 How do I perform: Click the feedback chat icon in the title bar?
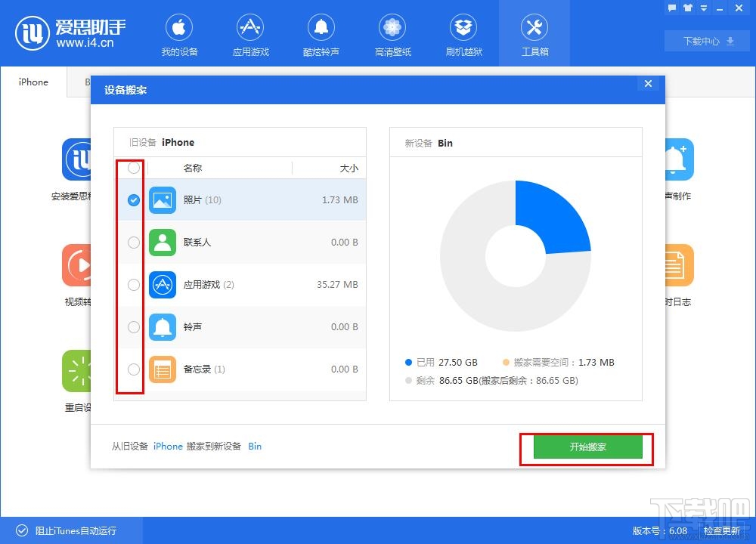tap(671, 8)
